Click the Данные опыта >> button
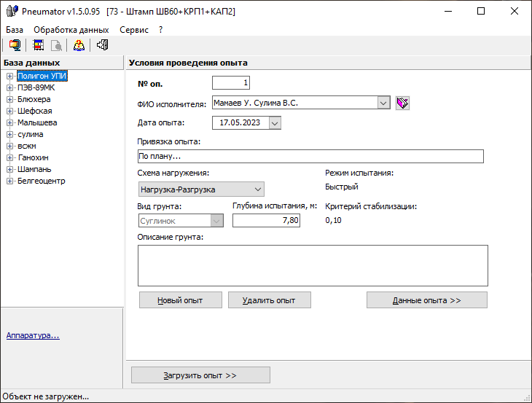Viewport: 532px width, 403px height. (426, 300)
